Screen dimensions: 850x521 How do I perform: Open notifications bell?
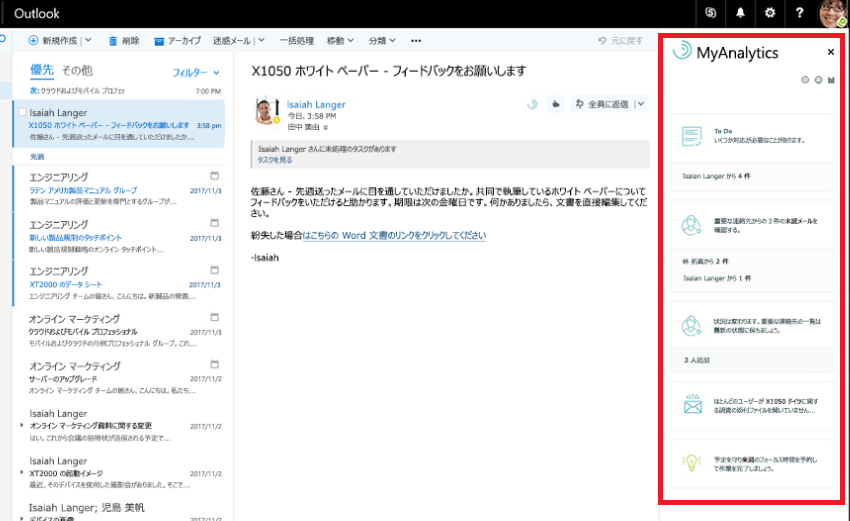pyautogui.click(x=740, y=13)
